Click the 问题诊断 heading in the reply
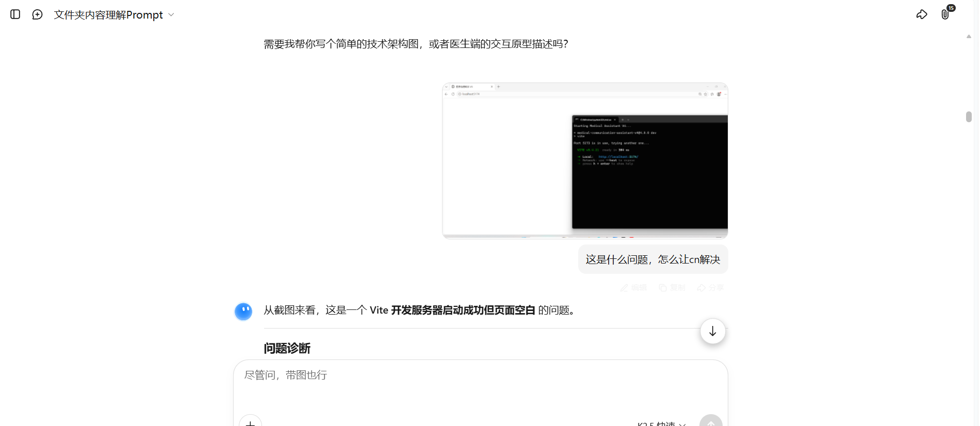 287,349
